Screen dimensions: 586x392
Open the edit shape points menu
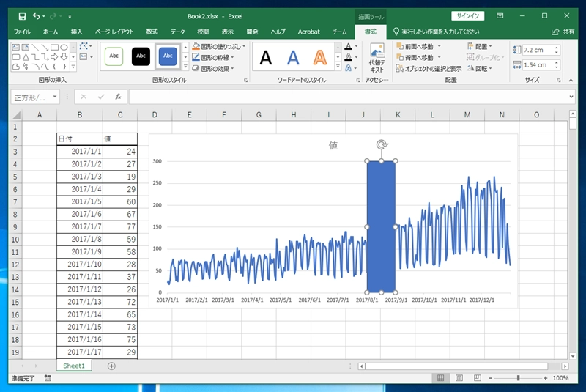click(x=85, y=46)
